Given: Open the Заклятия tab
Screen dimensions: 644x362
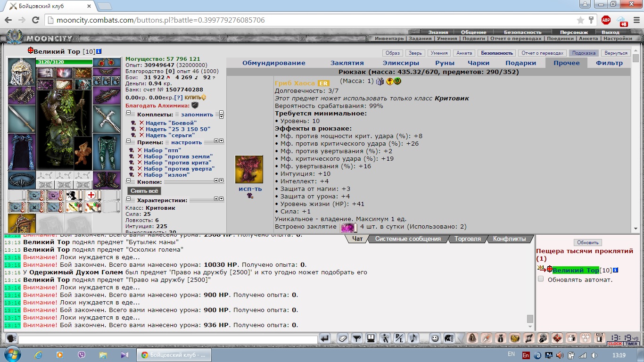Looking at the screenshot, I should point(347,63).
